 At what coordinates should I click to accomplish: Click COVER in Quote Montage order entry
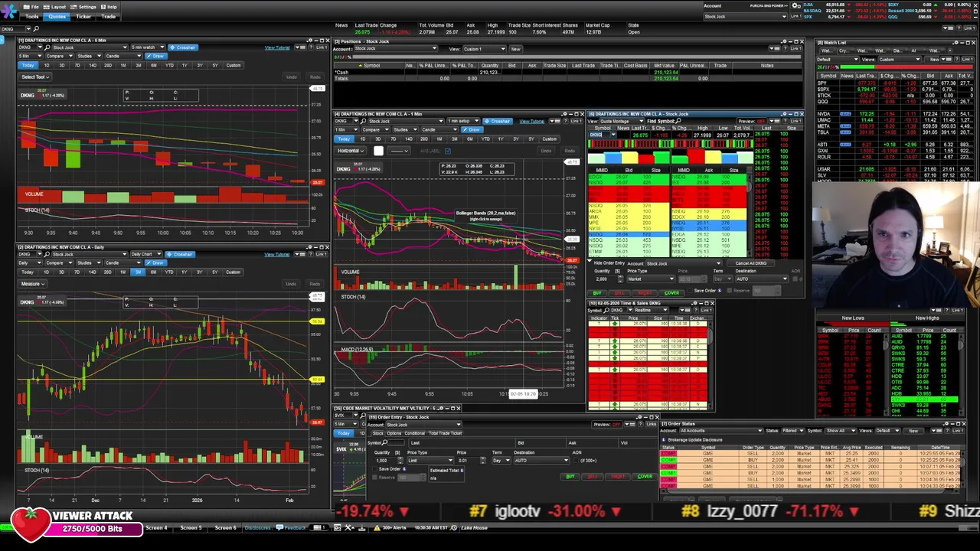tap(671, 293)
